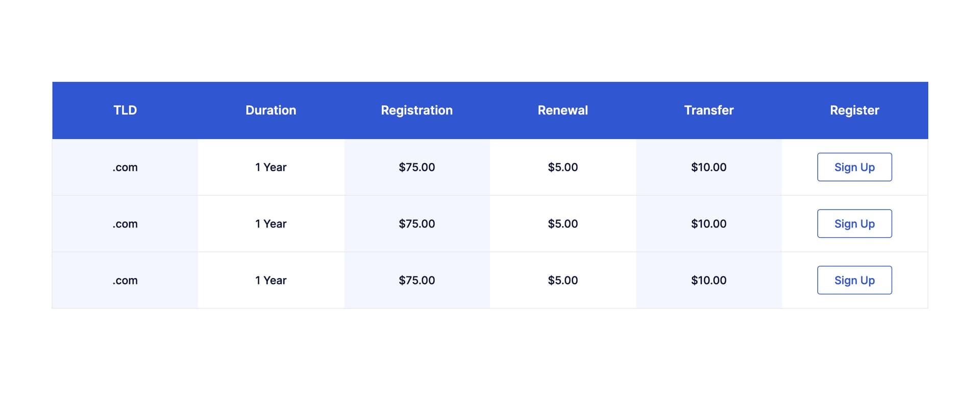Click the .com label in the second row
This screenshot has height=394, width=980.
pos(125,223)
